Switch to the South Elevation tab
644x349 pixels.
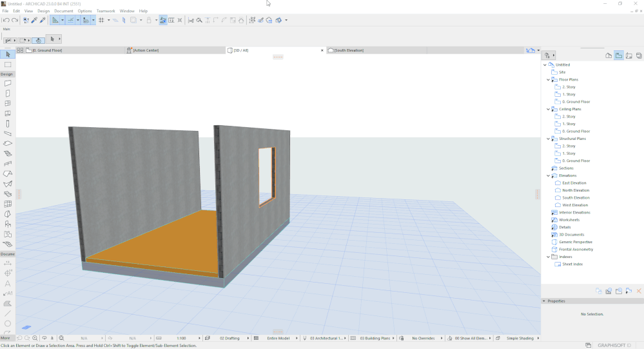[x=349, y=50]
